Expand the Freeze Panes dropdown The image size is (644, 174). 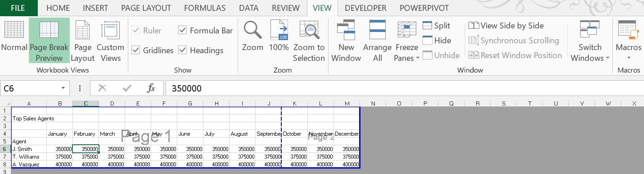click(406, 41)
